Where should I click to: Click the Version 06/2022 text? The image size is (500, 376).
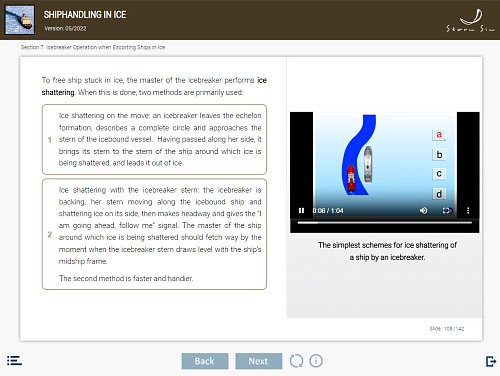pos(65,29)
